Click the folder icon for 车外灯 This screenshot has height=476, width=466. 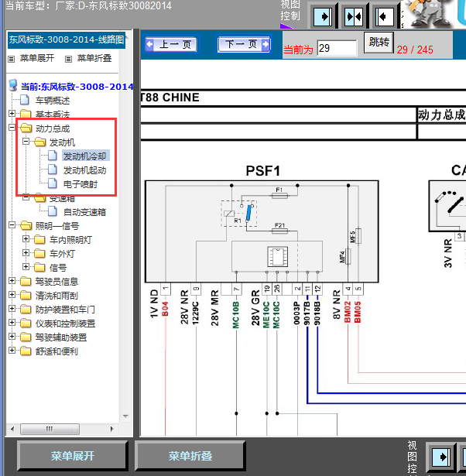[x=40, y=254]
